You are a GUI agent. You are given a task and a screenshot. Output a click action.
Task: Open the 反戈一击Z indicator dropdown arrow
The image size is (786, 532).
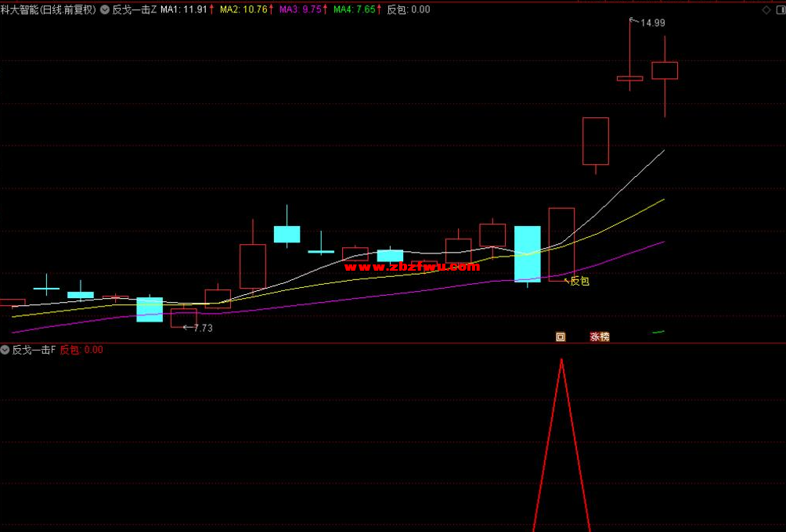(x=105, y=10)
